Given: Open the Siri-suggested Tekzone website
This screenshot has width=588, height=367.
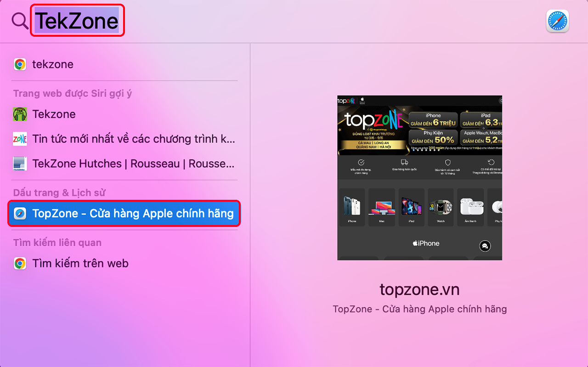Looking at the screenshot, I should click(x=125, y=114).
